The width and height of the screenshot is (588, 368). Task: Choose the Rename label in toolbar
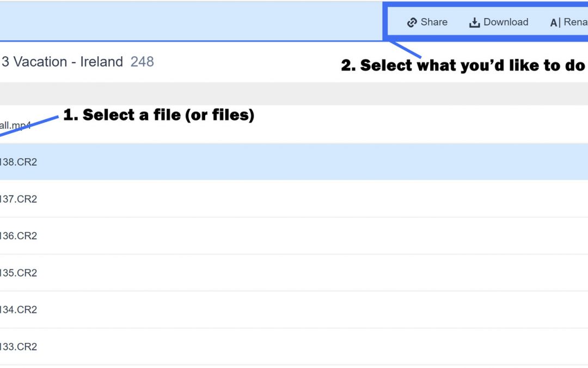click(x=575, y=22)
